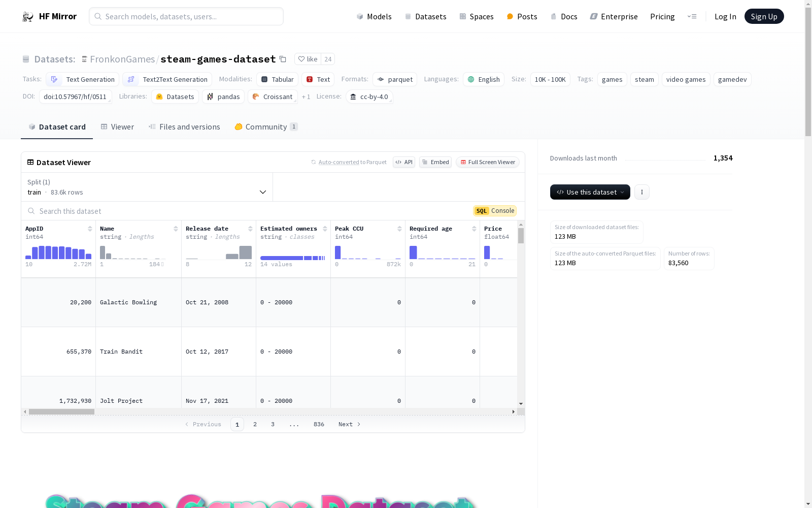Click the parquet format tag
The image size is (812, 508).
point(395,79)
